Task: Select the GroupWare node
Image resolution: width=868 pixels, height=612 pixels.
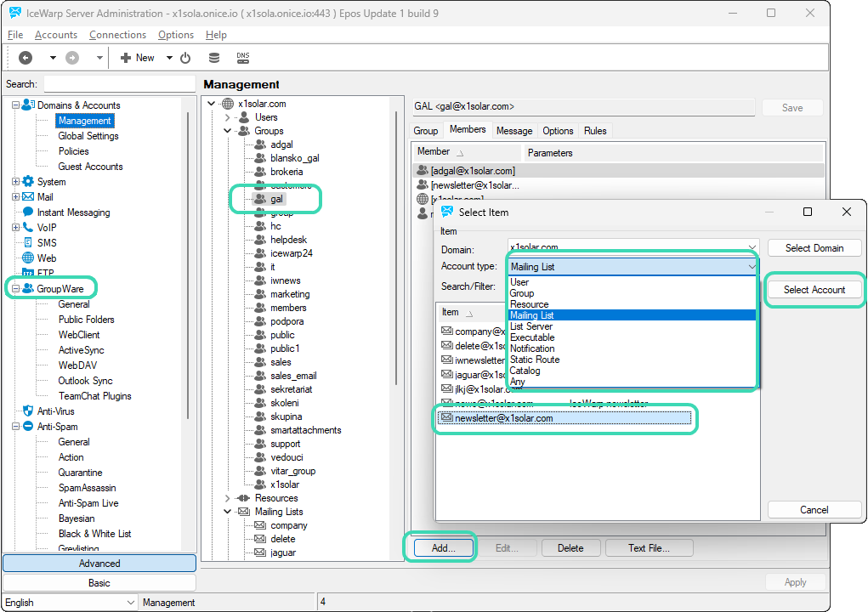Action: [x=54, y=289]
